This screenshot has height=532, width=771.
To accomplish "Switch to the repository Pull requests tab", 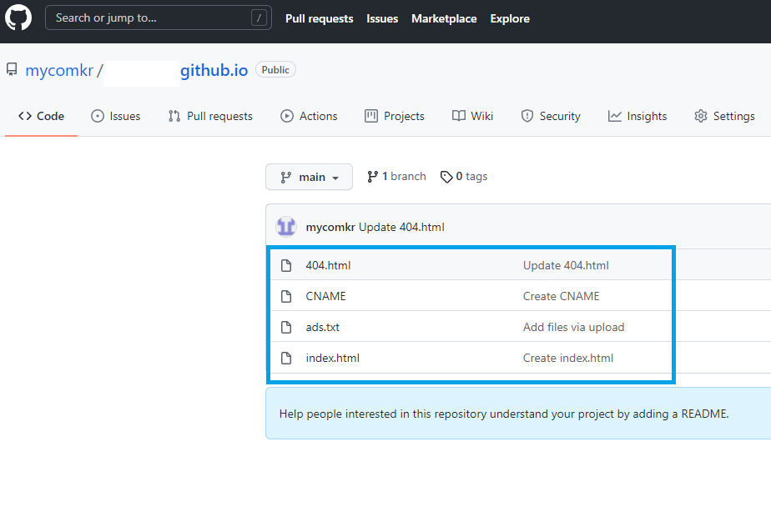I will (x=210, y=116).
